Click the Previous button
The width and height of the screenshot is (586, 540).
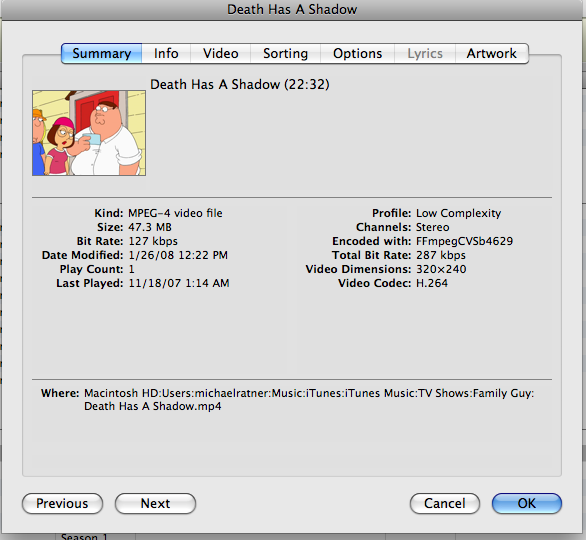62,503
